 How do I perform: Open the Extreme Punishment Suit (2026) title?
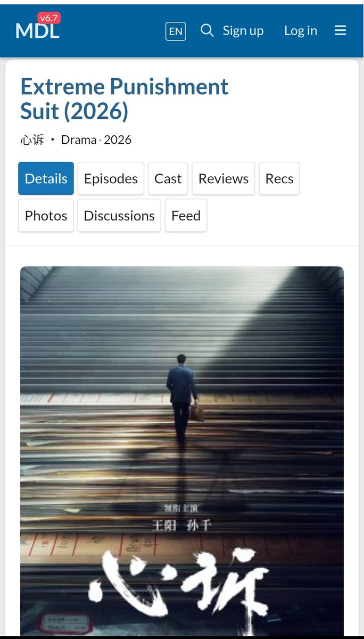point(125,99)
